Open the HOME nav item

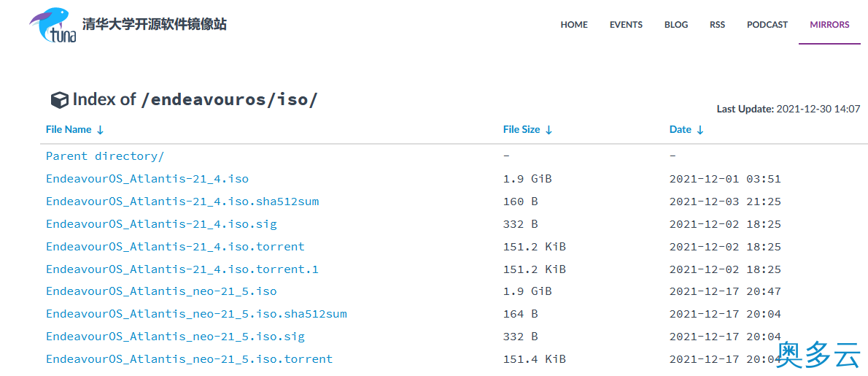click(574, 24)
